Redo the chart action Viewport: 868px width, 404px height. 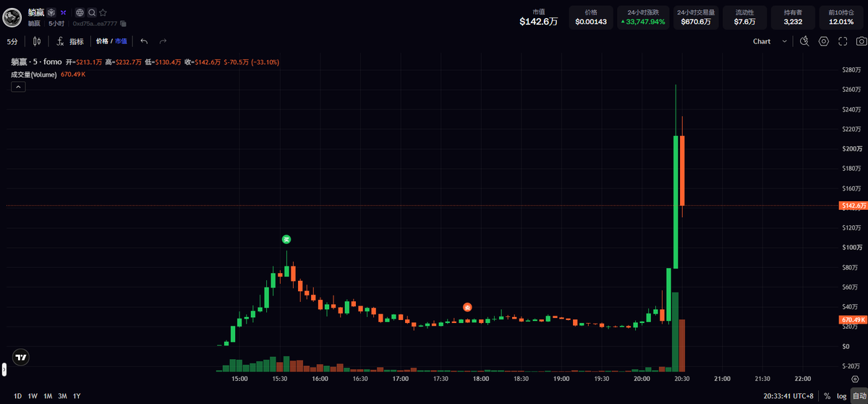(x=163, y=41)
